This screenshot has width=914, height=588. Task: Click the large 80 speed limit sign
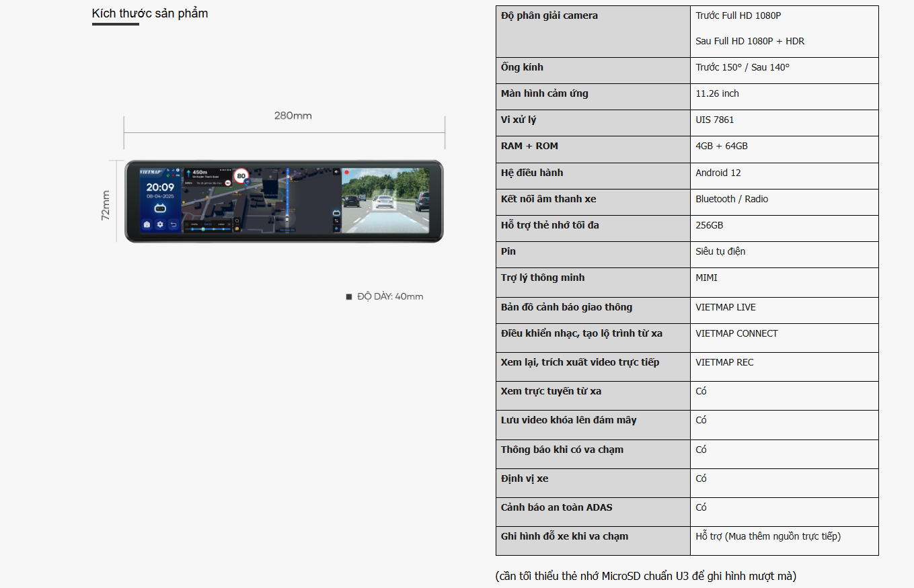[240, 177]
